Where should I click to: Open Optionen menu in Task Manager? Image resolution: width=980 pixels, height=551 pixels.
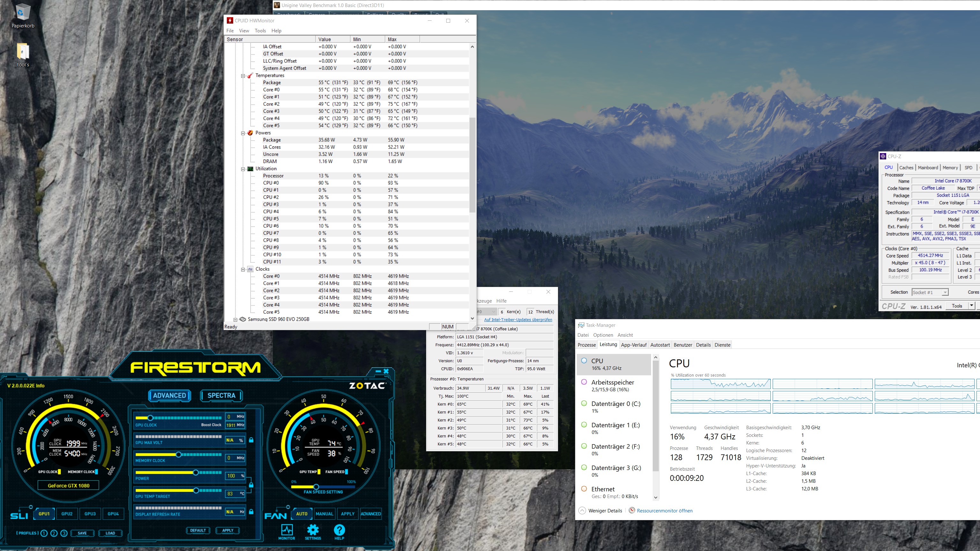click(x=603, y=335)
